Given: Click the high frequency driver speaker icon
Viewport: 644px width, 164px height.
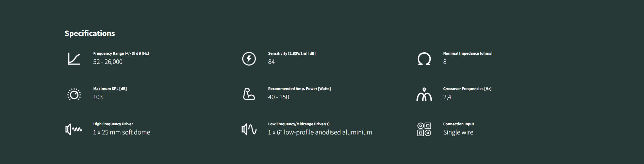Looking at the screenshot, I should pyautogui.click(x=74, y=129).
